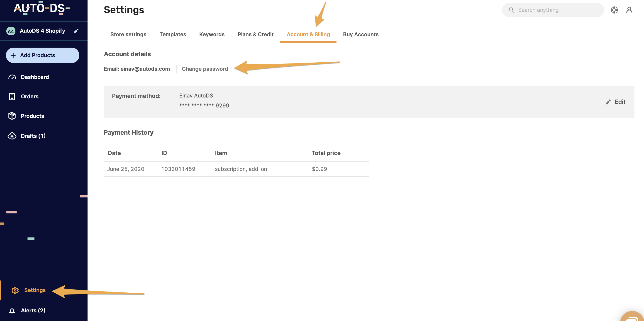
Task: Click the June 25, 2020 date cell
Action: pos(125,169)
